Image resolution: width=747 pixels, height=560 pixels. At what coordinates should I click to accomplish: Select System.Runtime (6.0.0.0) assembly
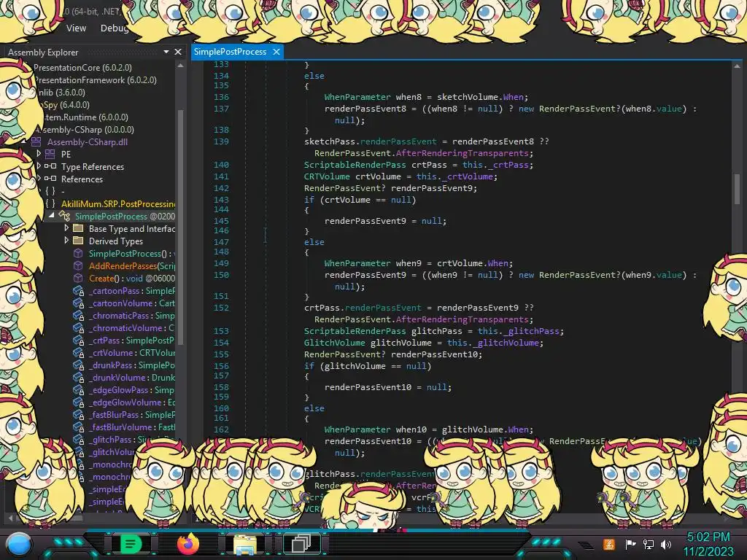click(86, 117)
